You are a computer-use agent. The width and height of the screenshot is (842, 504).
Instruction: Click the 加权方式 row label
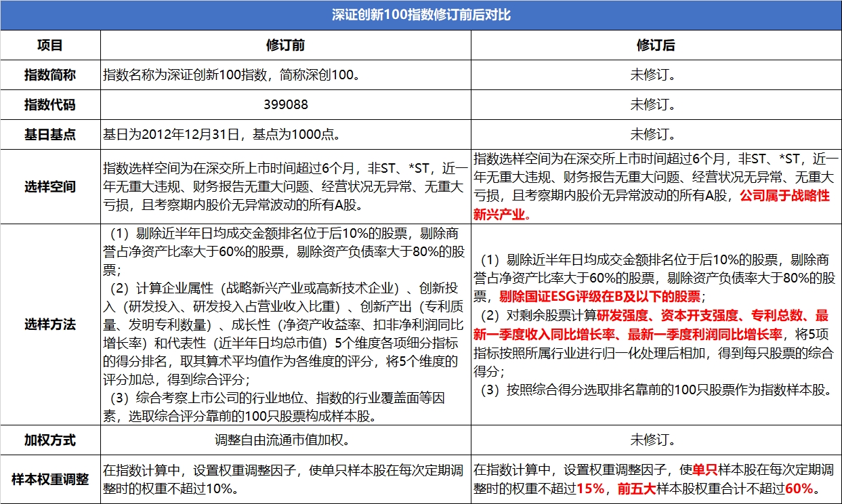point(50,440)
